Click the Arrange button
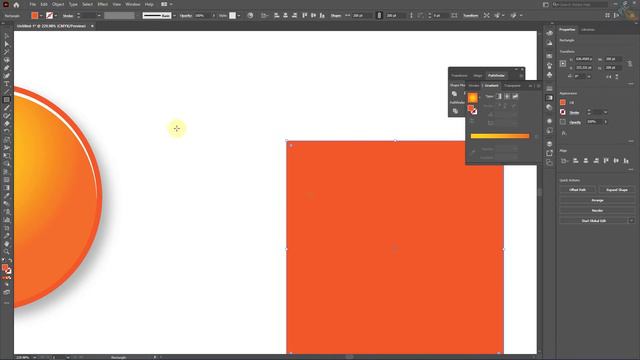The image size is (640, 360). (597, 200)
